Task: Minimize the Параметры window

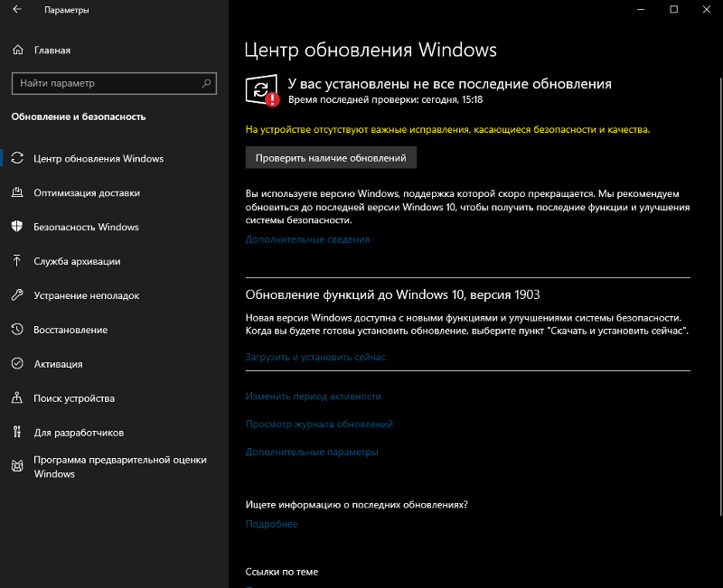Action: [x=641, y=9]
